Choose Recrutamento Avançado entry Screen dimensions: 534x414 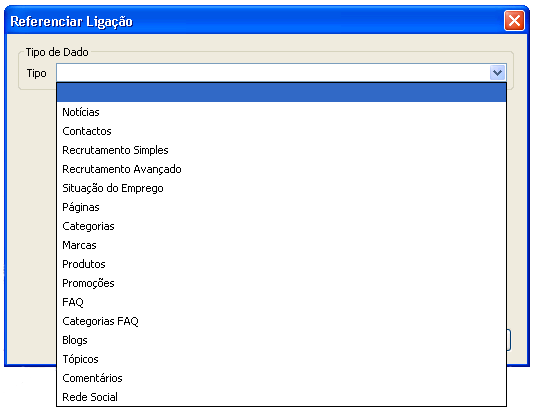click(281, 169)
